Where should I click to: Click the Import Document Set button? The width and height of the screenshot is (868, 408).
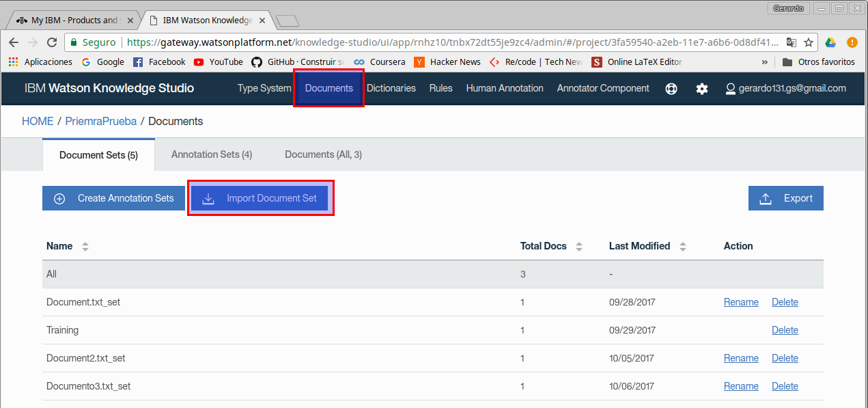click(260, 198)
